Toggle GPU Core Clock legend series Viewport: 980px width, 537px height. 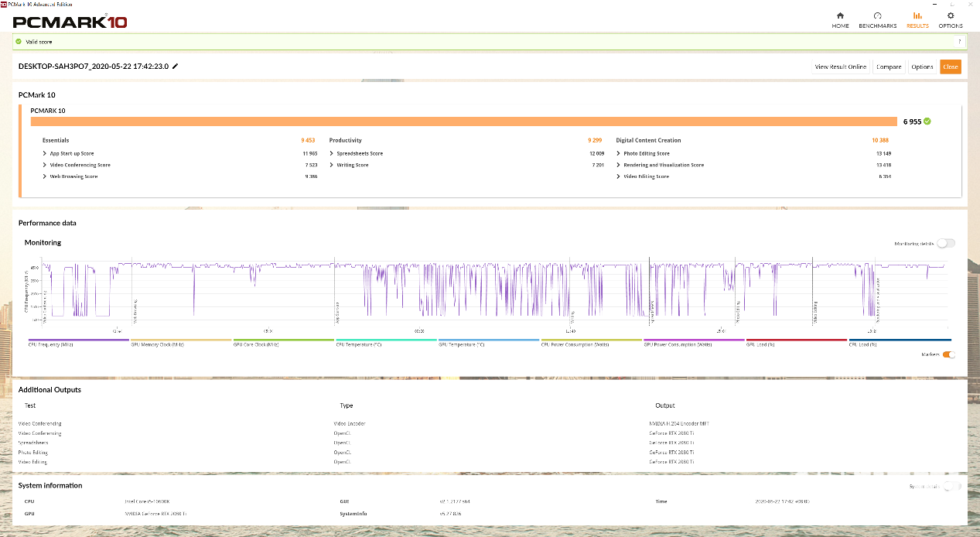pyautogui.click(x=284, y=344)
